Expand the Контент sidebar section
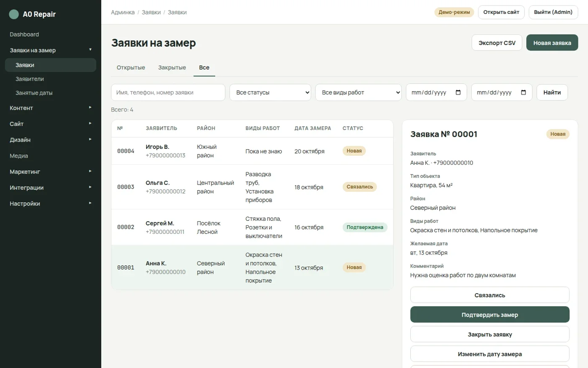 (x=50, y=108)
